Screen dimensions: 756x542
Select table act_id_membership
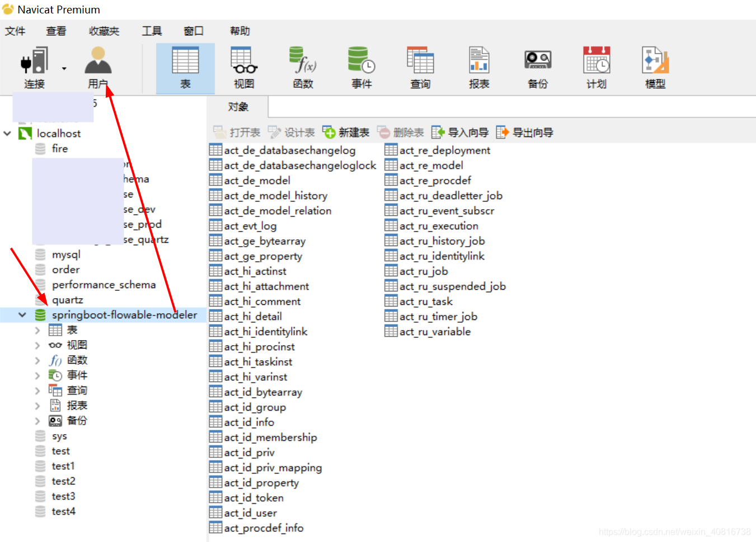[270, 437]
